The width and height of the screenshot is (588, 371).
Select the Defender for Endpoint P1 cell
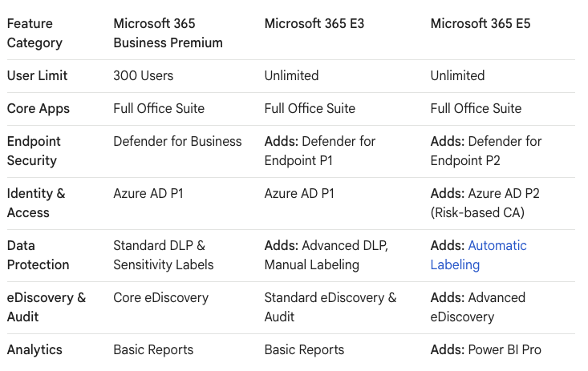pyautogui.click(x=320, y=151)
